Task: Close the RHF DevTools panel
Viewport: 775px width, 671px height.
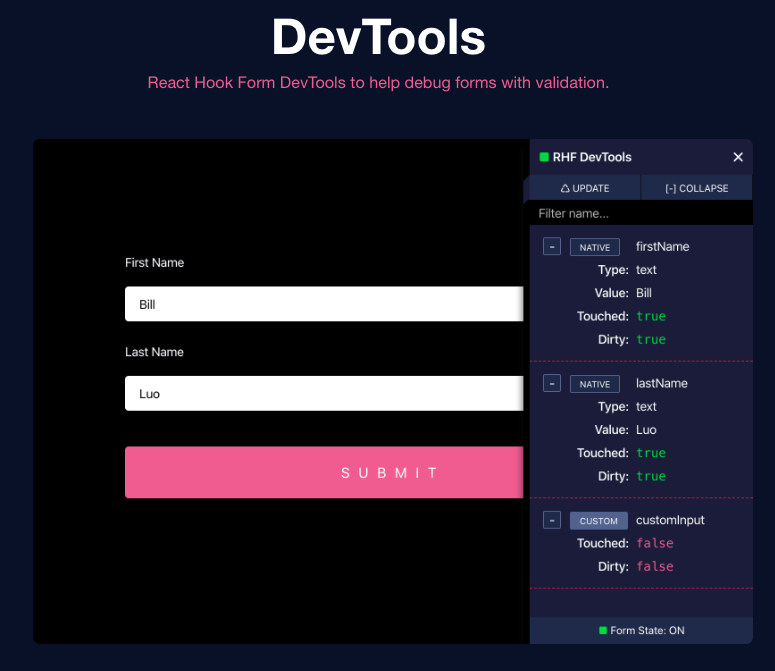Action: tap(737, 157)
